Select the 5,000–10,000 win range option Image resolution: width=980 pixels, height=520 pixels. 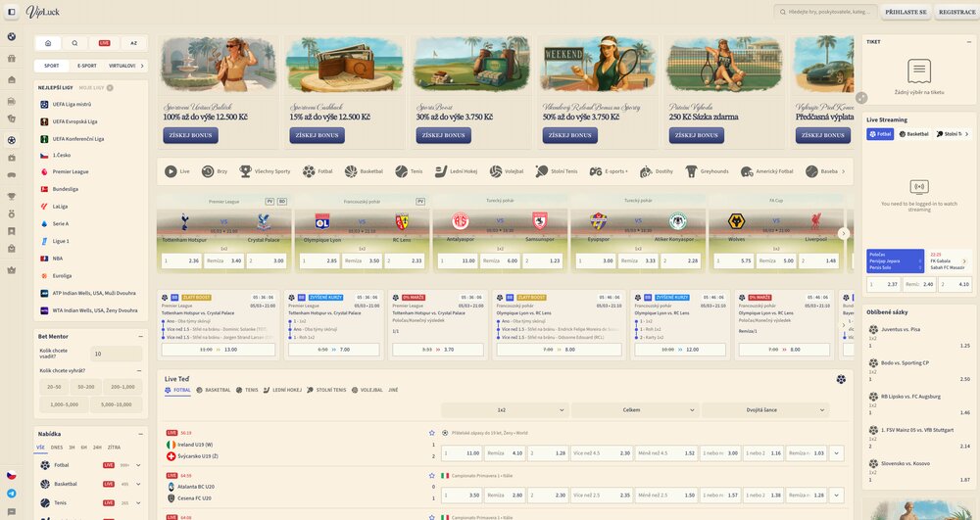click(x=117, y=404)
